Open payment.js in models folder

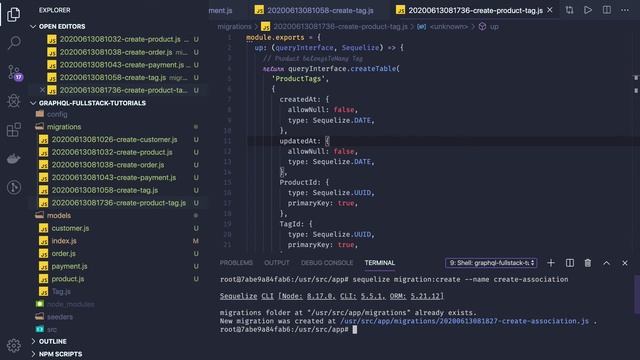(69, 266)
